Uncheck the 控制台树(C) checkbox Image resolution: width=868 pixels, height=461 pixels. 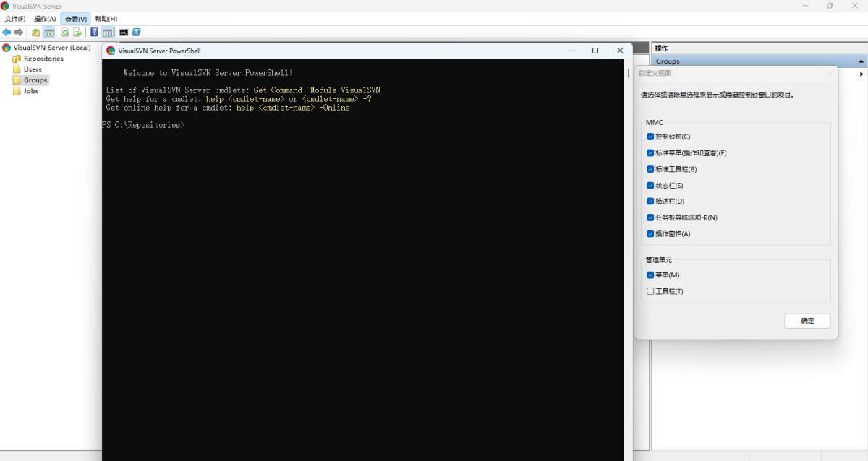click(650, 137)
